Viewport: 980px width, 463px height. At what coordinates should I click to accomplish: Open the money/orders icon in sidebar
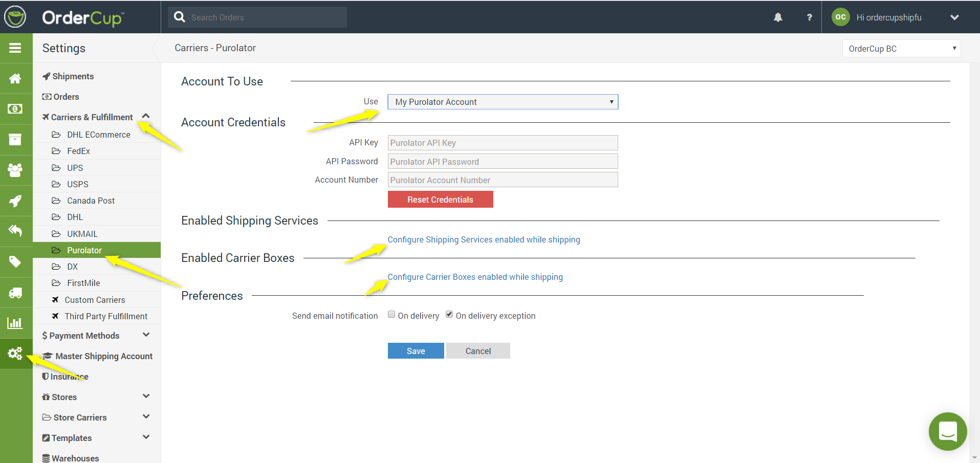tap(15, 108)
